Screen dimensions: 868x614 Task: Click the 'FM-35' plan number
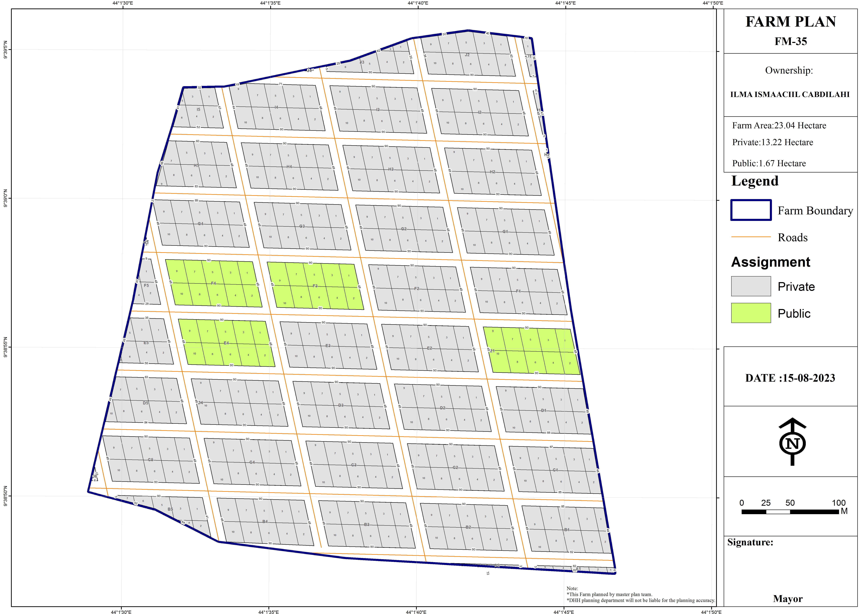tap(790, 41)
